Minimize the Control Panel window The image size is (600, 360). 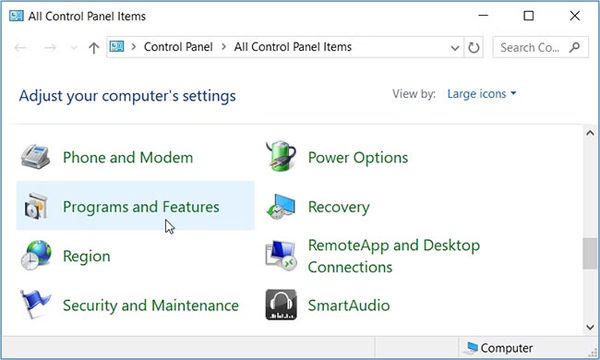click(483, 16)
